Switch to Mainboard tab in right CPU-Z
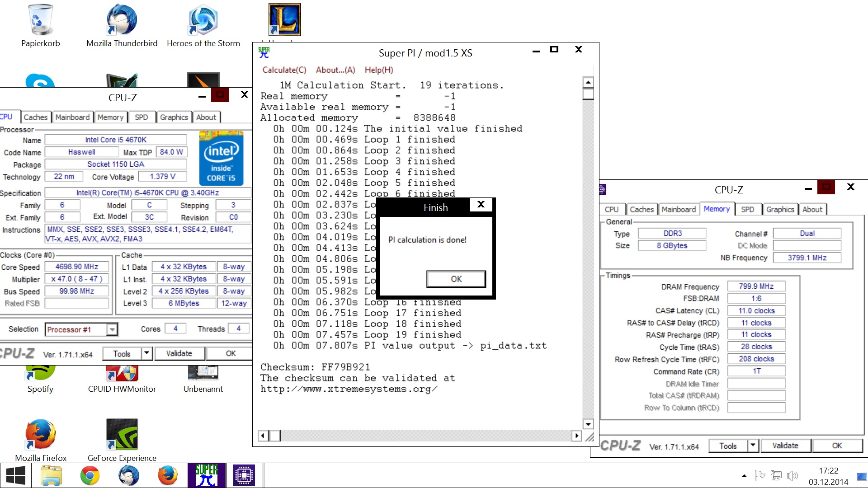 point(679,210)
